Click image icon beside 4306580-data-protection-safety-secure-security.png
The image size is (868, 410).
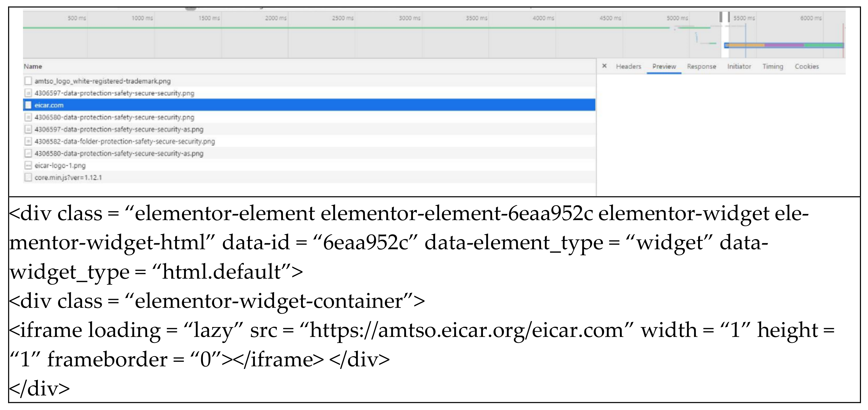pyautogui.click(x=28, y=117)
